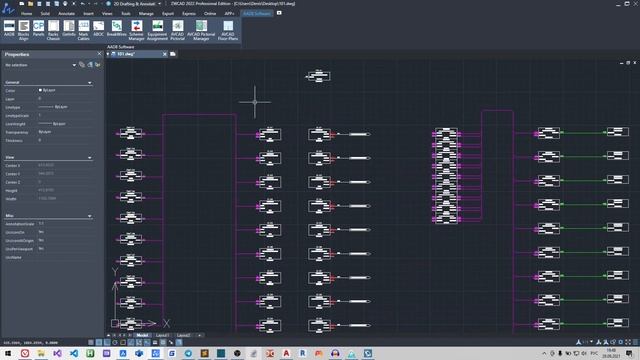Click the coordinates readout in status bar
Screen dimensions: 640x360
[x=31, y=343]
